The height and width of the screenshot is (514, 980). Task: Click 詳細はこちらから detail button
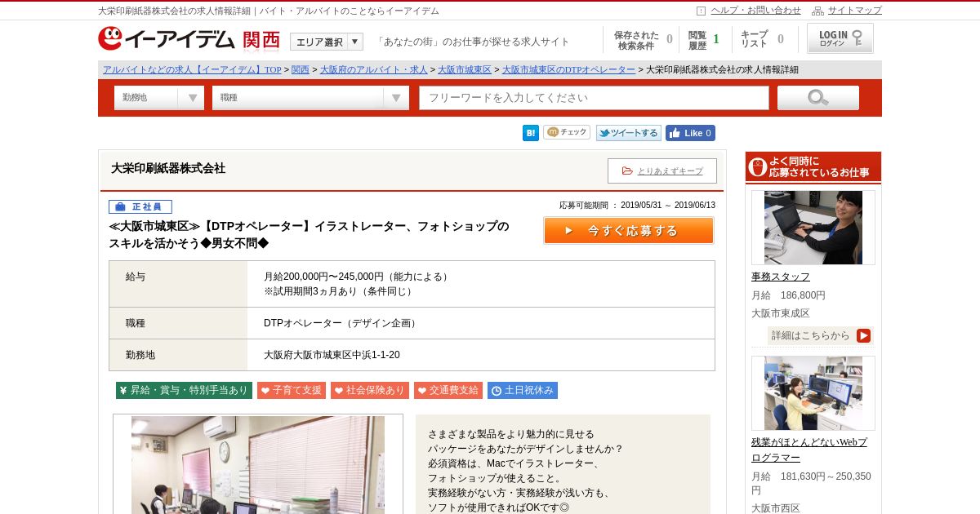(x=820, y=335)
